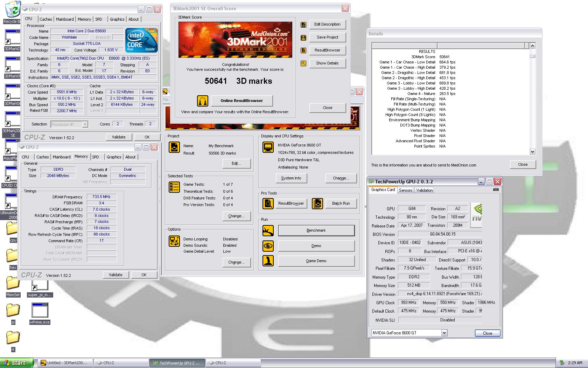
Task: Click the Options demo settings icon
Action: coord(174,241)
